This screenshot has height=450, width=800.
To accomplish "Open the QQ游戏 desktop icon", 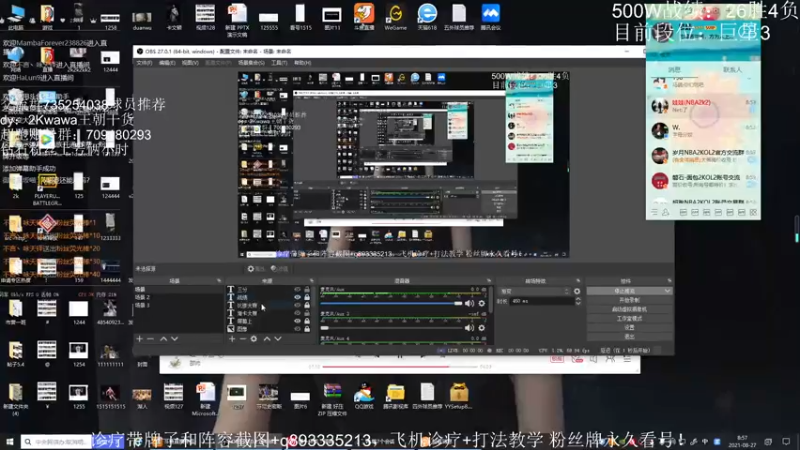I will [364, 397].
